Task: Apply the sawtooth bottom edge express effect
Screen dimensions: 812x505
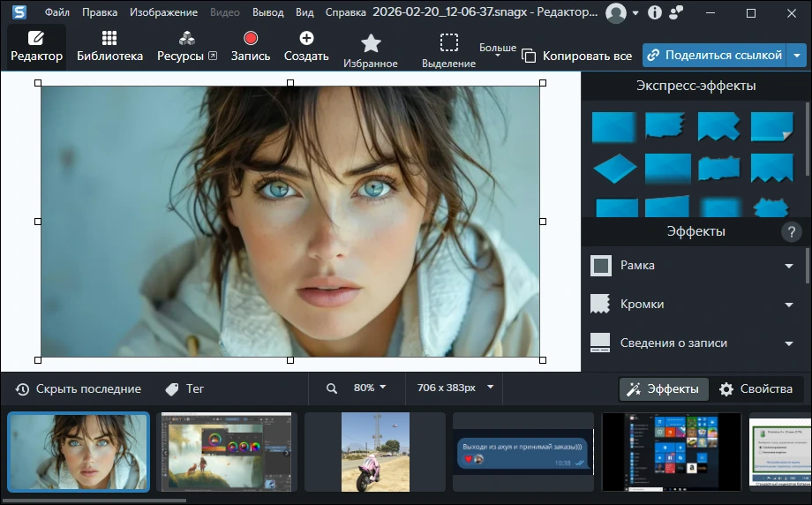Action: tap(772, 167)
